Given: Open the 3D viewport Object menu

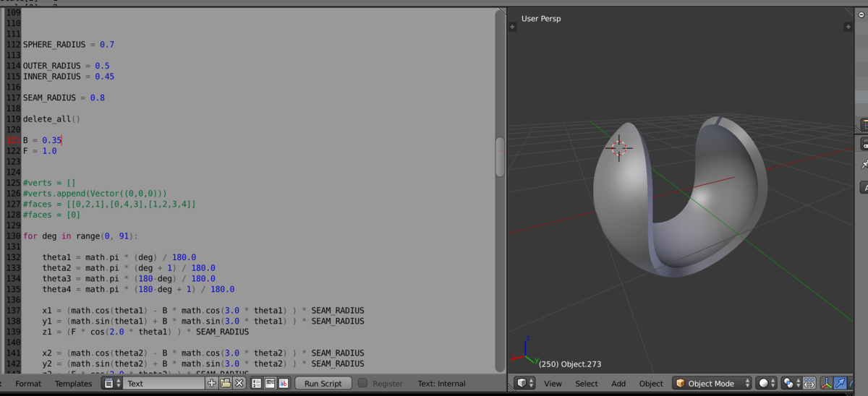Looking at the screenshot, I should [x=651, y=384].
